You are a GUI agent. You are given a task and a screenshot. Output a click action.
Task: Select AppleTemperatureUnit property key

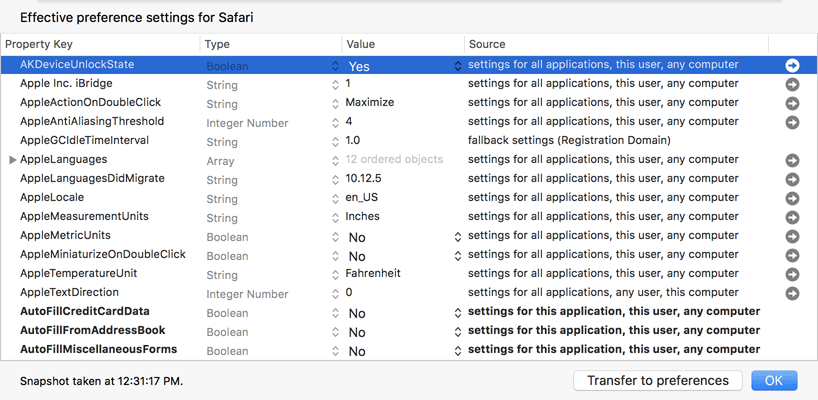(79, 273)
